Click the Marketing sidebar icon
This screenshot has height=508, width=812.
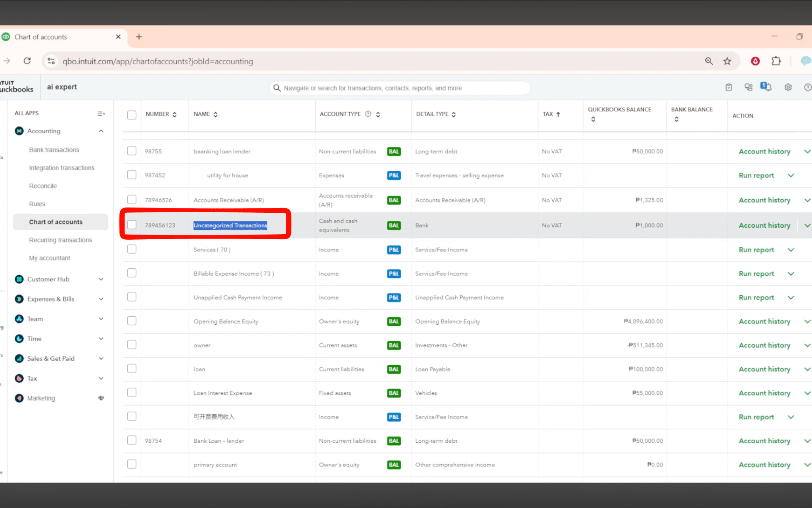(x=19, y=398)
